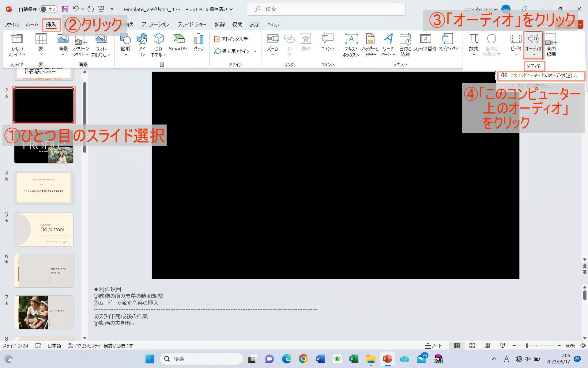
Task: Open the アニメーション tab
Action: click(155, 24)
